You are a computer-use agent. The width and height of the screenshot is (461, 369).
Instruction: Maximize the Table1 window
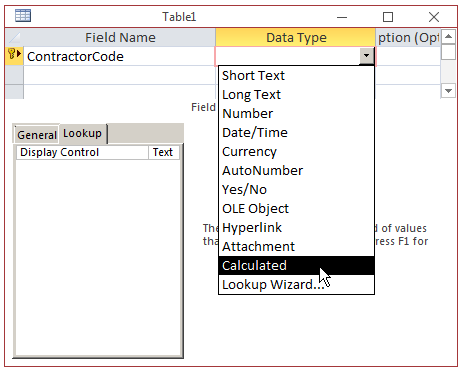tap(388, 17)
